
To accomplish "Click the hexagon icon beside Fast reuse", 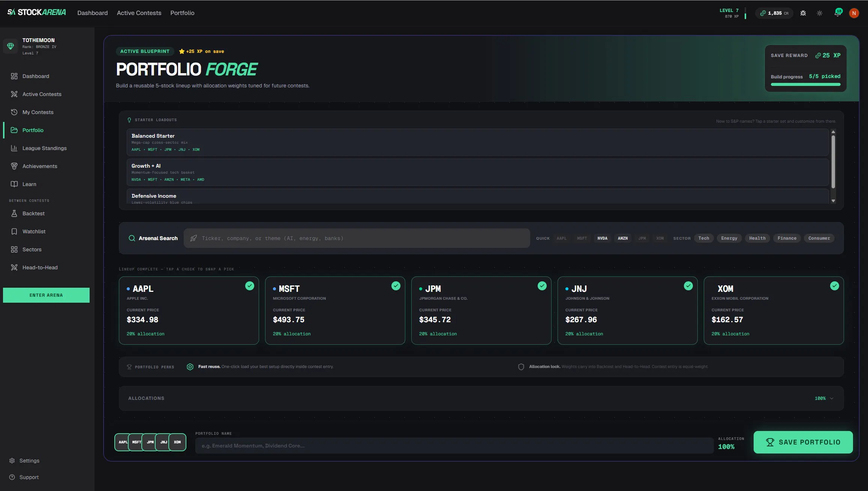I will [x=190, y=367].
